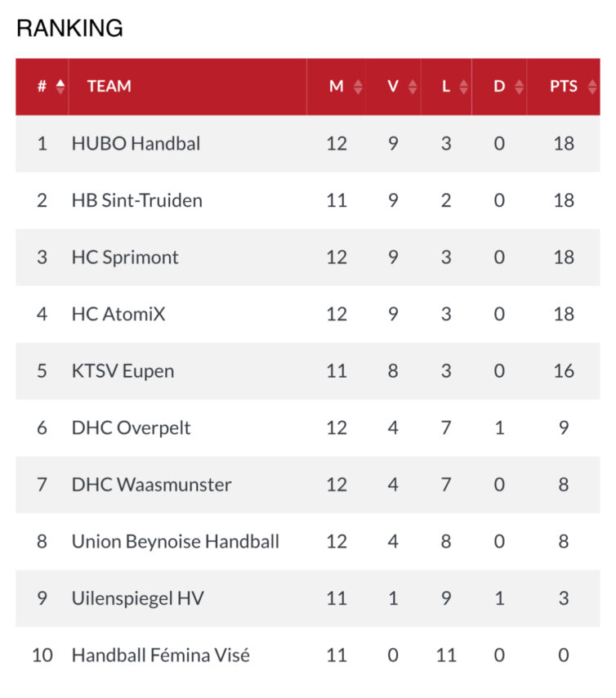Open the DHC Waasmunster team entry
Image resolution: width=616 pixels, height=698 pixels.
[x=151, y=485]
